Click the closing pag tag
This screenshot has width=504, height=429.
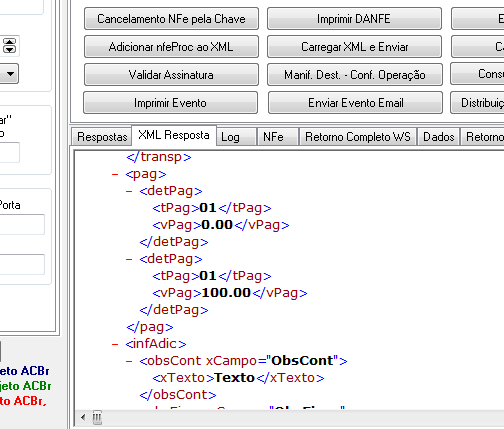point(150,327)
